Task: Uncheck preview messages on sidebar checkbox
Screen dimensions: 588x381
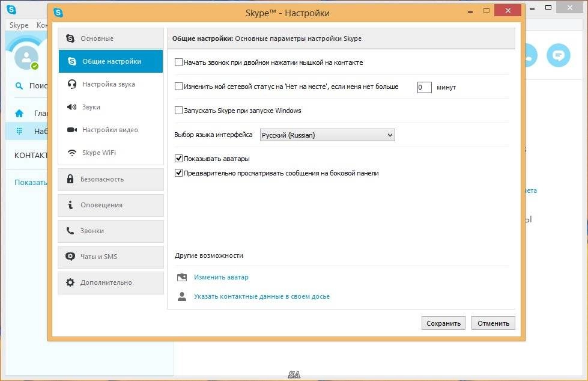Action: 178,173
